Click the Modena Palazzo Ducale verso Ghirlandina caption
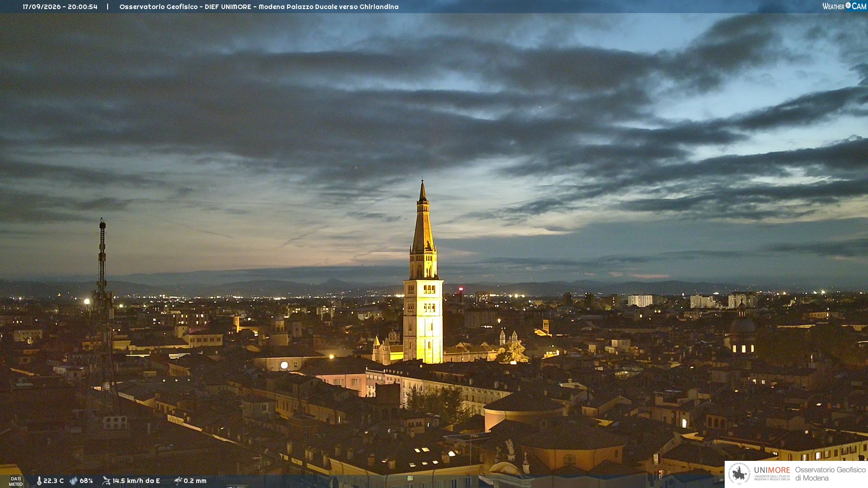Viewport: 868px width, 488px height. coord(329,7)
